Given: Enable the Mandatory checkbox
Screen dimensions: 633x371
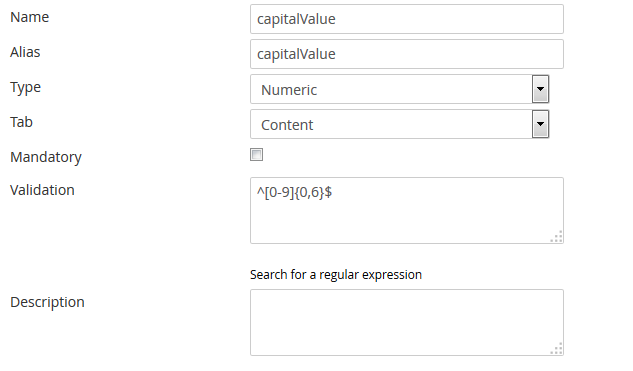Looking at the screenshot, I should tap(256, 154).
